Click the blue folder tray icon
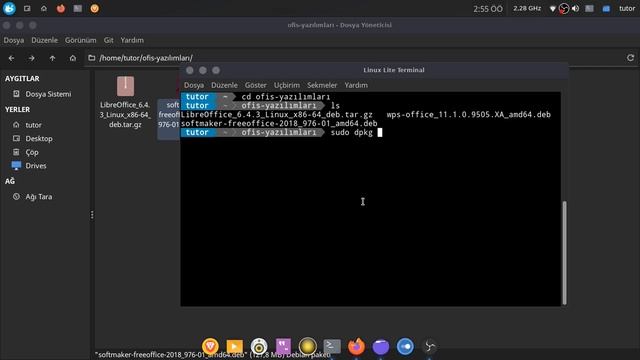Screen dimensions: 640x360 coord(606,9)
